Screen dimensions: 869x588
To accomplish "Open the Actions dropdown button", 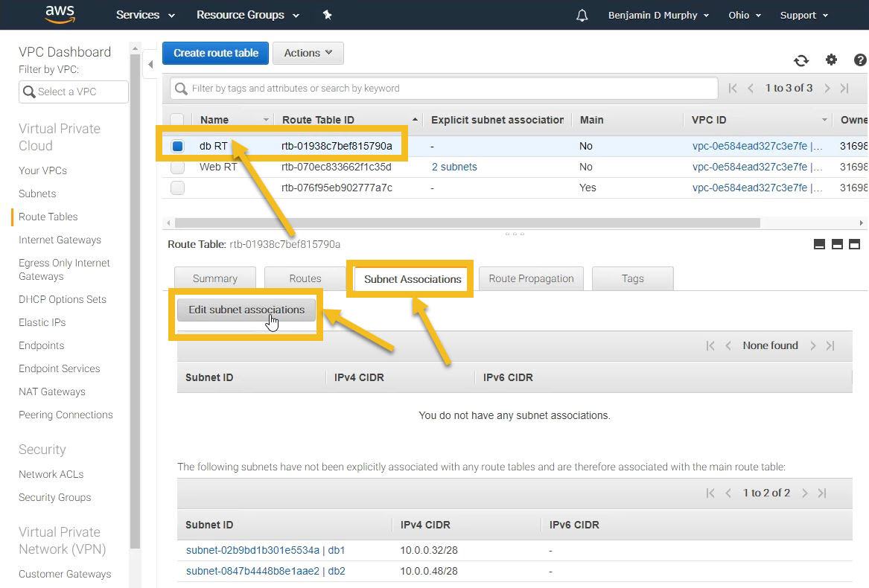I will pos(308,53).
